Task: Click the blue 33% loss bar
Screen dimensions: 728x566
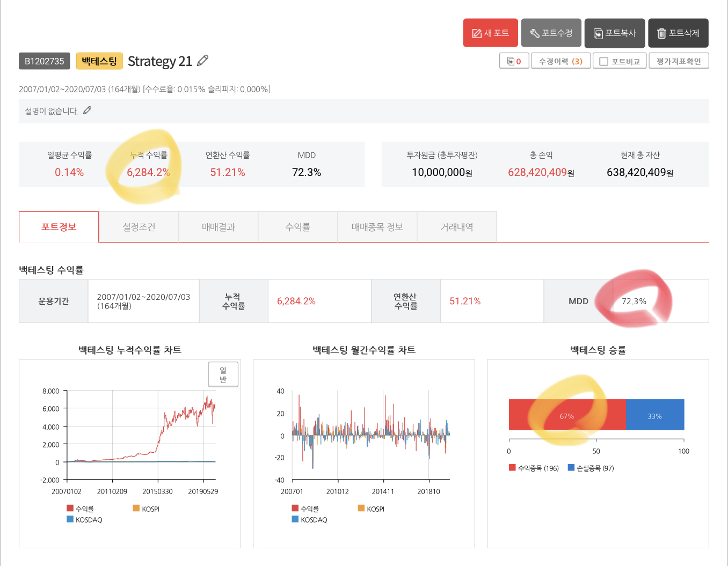Action: (x=655, y=415)
